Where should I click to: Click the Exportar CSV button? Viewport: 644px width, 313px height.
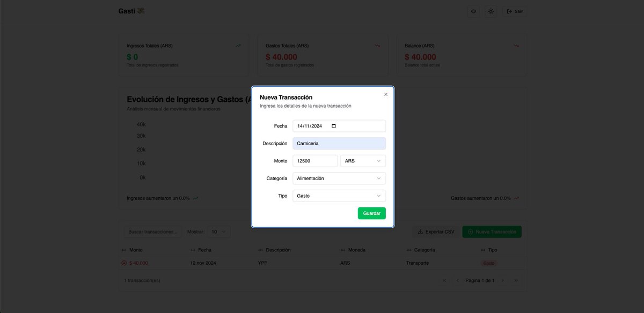pos(436,232)
